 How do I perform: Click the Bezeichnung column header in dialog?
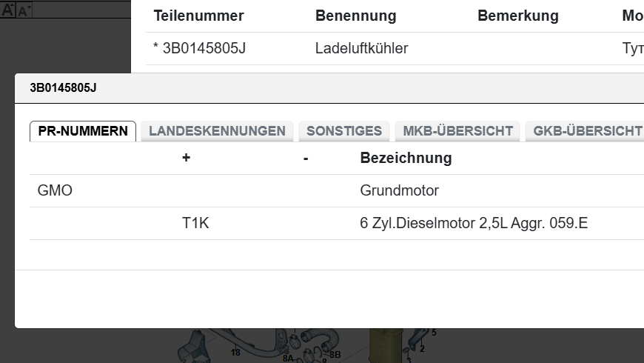[x=406, y=158]
